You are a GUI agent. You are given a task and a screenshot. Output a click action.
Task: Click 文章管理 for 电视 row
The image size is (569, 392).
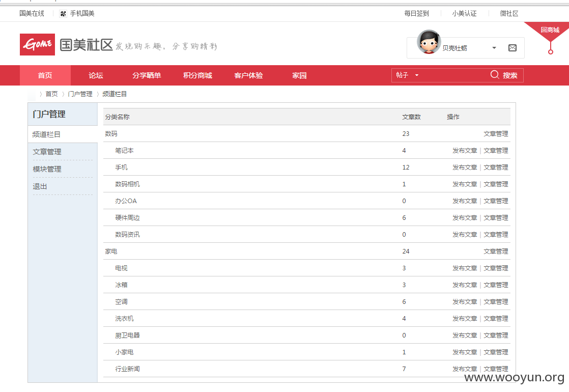(496, 268)
